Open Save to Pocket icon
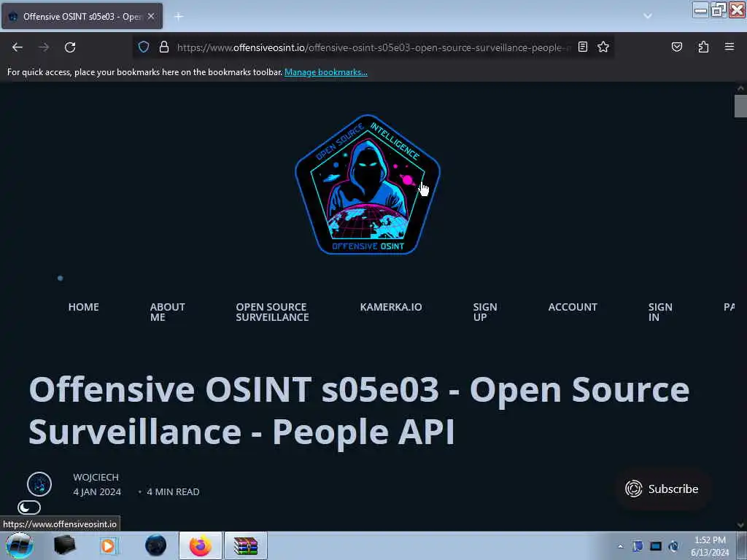The width and height of the screenshot is (747, 560). [676, 47]
